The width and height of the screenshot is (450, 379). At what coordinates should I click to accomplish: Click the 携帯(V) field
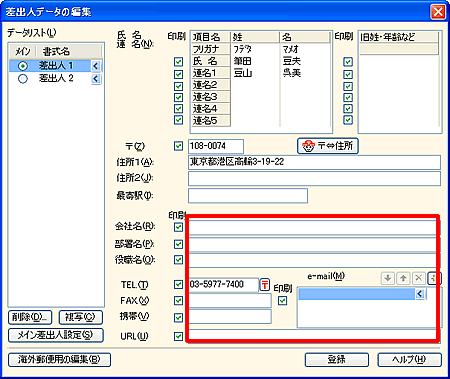[230, 317]
